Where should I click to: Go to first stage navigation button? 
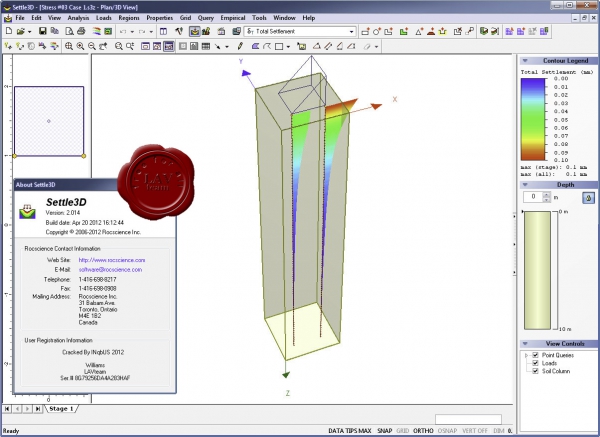click(7, 409)
